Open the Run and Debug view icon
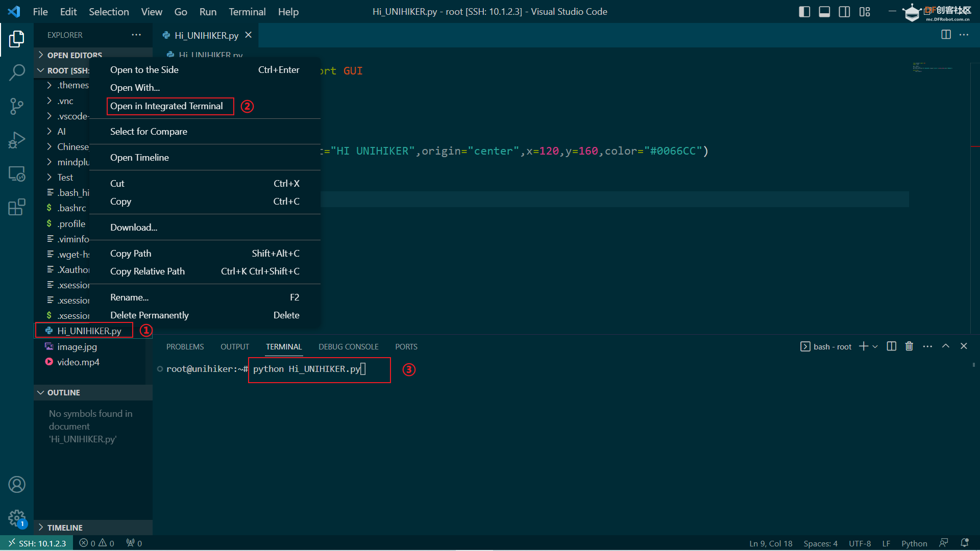980x551 pixels. (x=16, y=140)
